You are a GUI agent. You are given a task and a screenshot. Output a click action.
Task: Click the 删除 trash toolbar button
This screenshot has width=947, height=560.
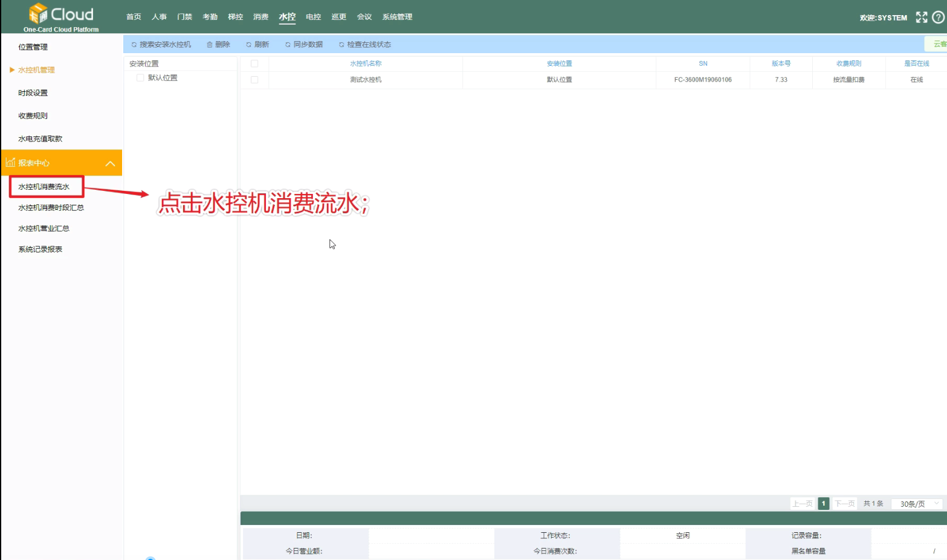[x=218, y=45]
